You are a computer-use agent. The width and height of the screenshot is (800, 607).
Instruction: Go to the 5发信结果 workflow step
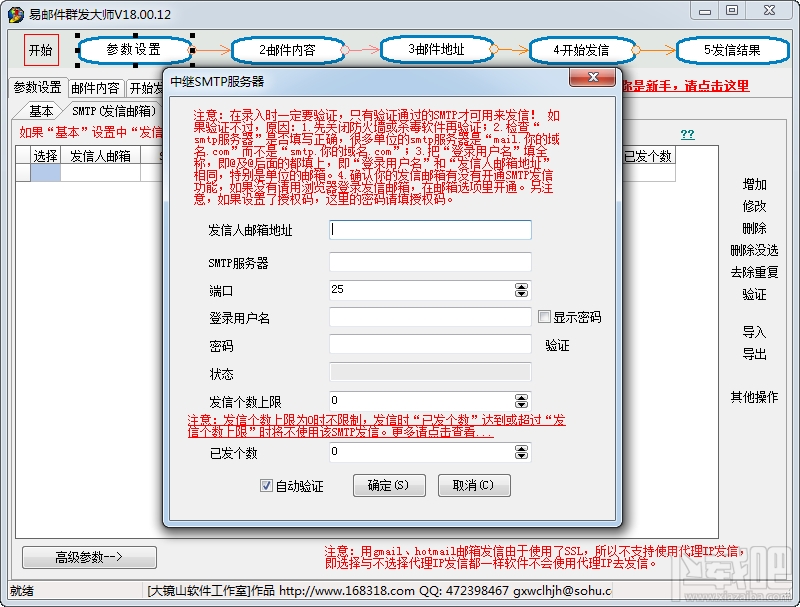click(732, 50)
